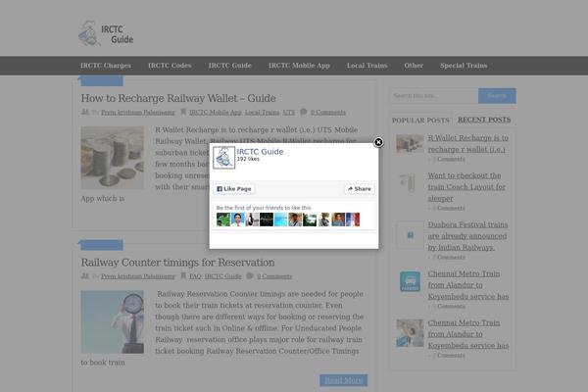Click thumbnail beside Coach Layout sidebar post
588x392 pixels.
[410, 182]
